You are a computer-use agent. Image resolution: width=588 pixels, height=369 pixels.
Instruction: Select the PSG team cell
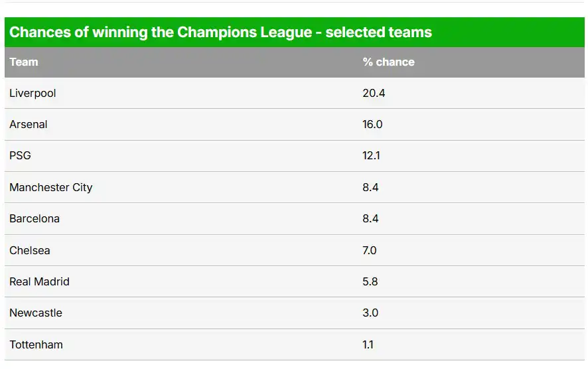tap(20, 156)
